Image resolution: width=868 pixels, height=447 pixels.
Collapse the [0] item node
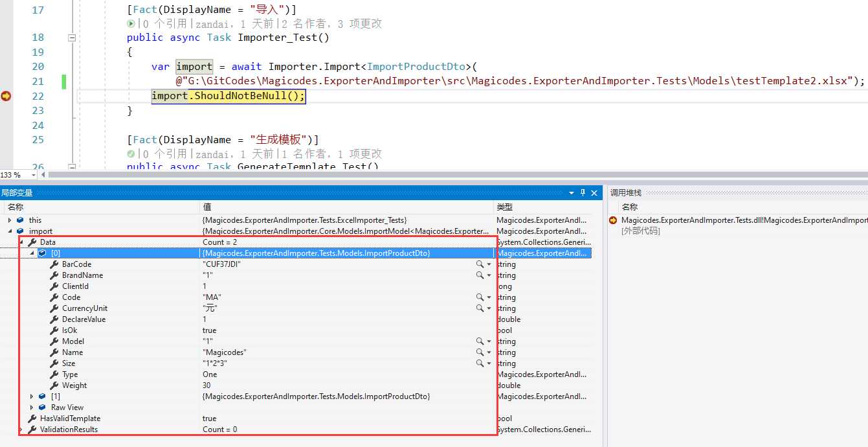32,253
